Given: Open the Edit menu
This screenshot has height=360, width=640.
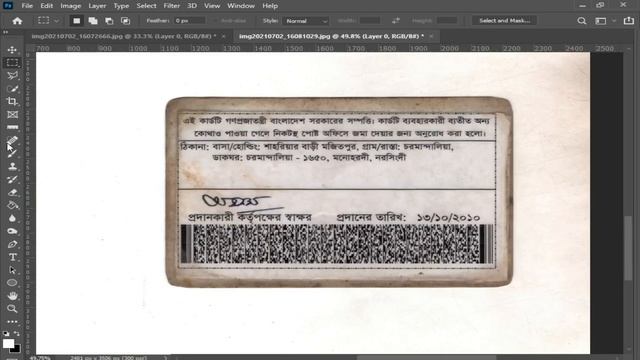Looking at the screenshot, I should click(x=47, y=6).
